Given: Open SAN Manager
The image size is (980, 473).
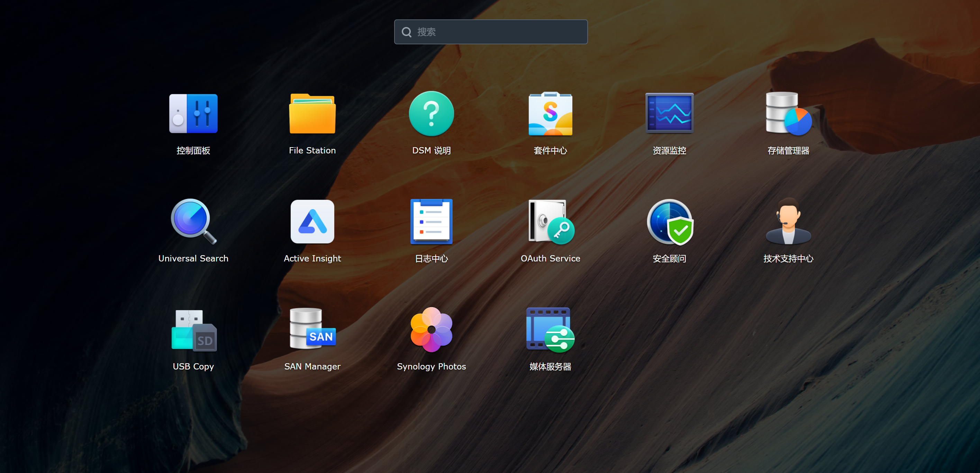Looking at the screenshot, I should (312, 330).
